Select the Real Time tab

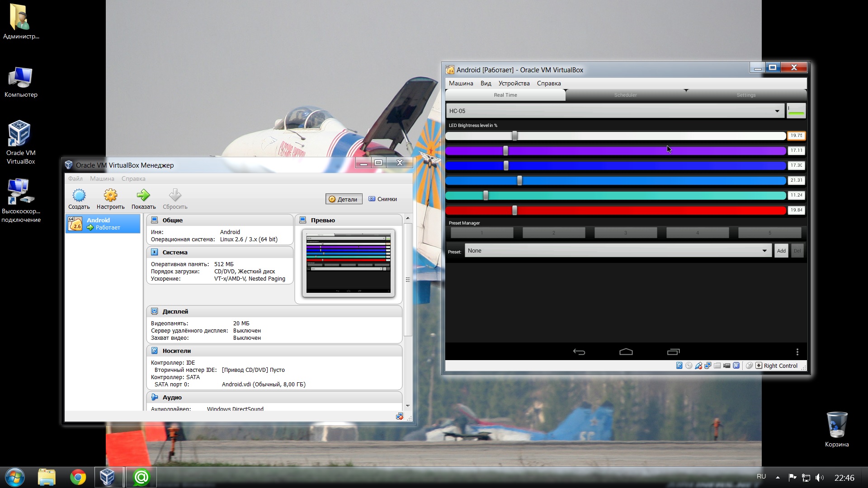pos(505,95)
